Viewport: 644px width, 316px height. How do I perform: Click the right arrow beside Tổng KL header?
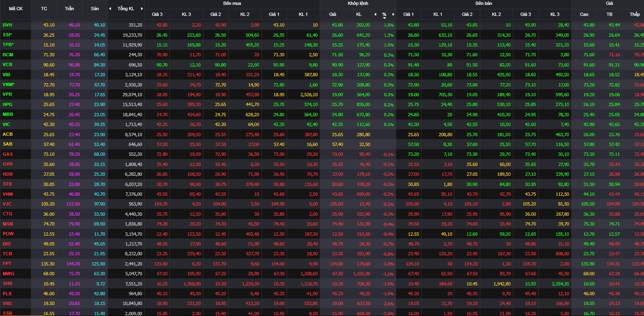(x=142, y=9)
